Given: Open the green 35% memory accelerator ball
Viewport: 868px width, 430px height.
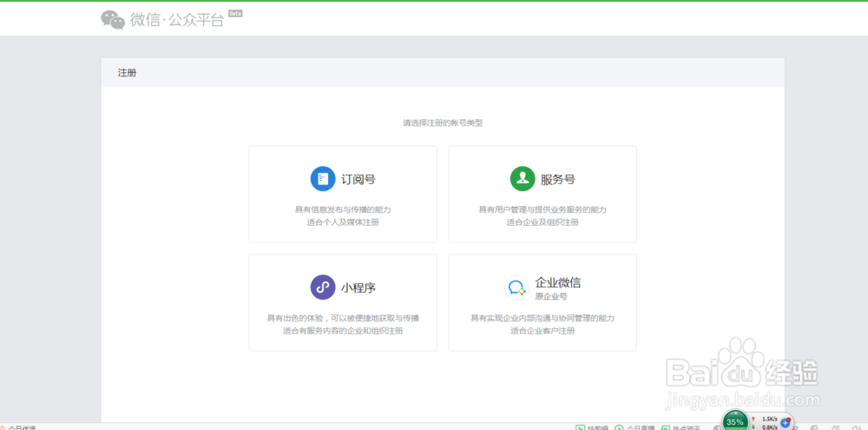Looking at the screenshot, I should click(735, 421).
